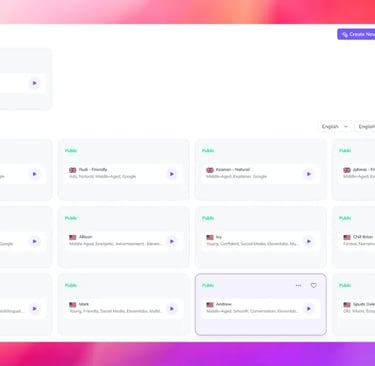Open the three-dot menu on Andrew's card
This screenshot has width=375, height=366.
coord(298,285)
